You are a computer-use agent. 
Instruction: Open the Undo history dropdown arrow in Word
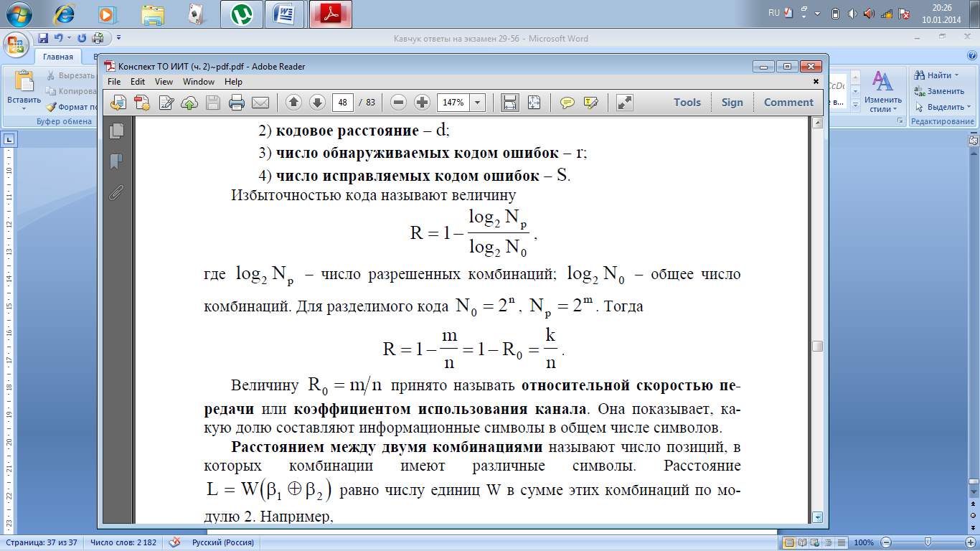(69, 38)
